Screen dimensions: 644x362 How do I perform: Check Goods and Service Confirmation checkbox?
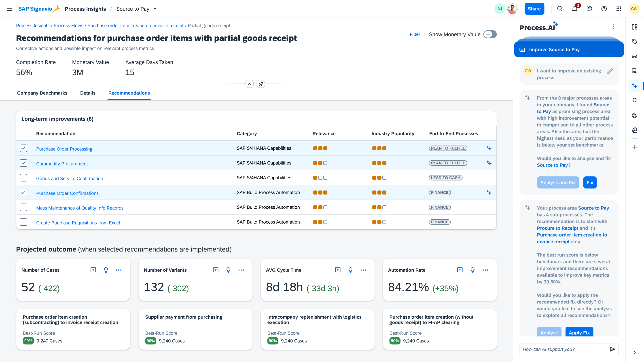coord(23,178)
